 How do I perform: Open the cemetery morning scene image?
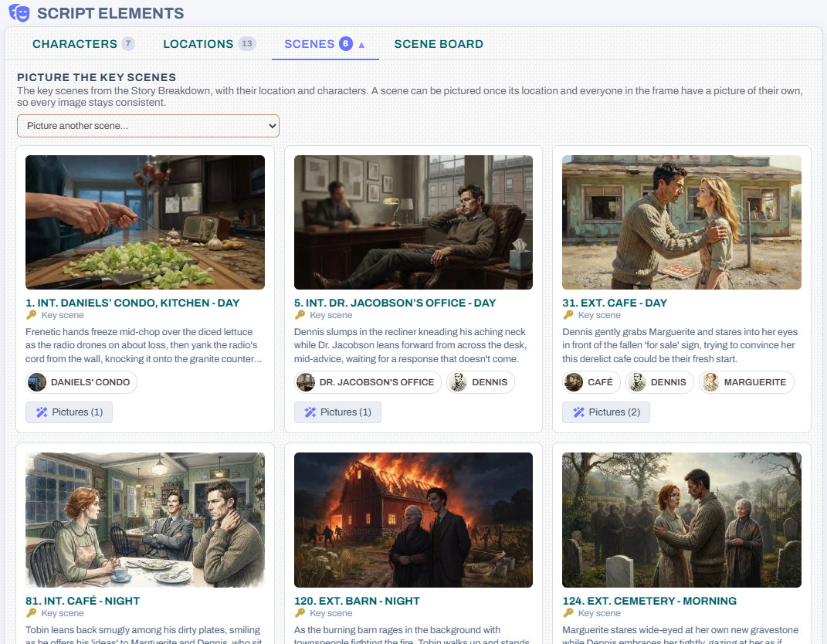click(x=681, y=520)
